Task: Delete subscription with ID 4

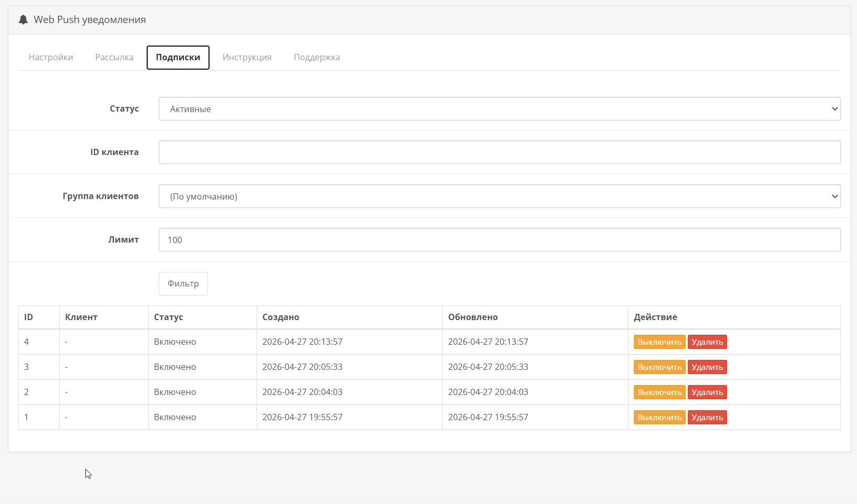Action: tap(707, 342)
